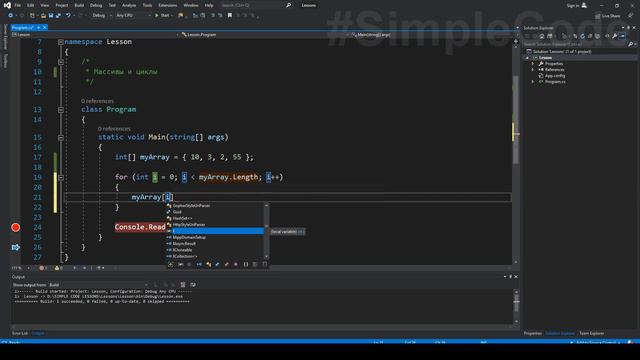Screen dimensions: 640x360
Task: Open the Build menu
Action: click(x=79, y=5)
